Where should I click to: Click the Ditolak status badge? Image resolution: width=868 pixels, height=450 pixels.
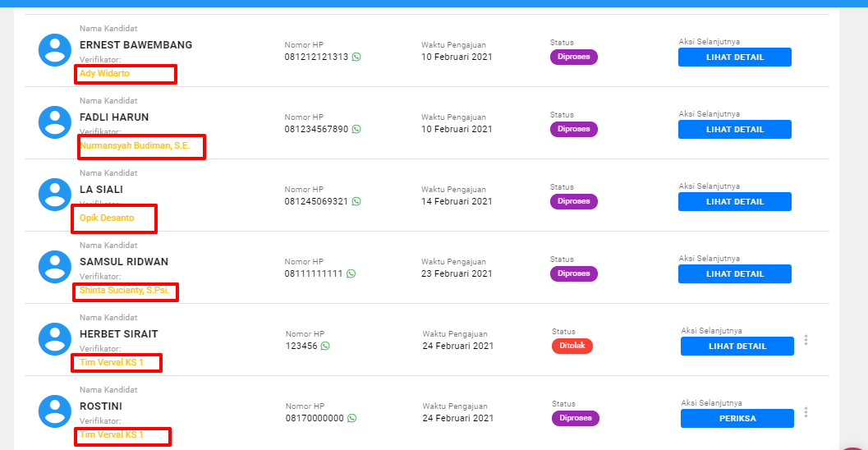coord(572,347)
